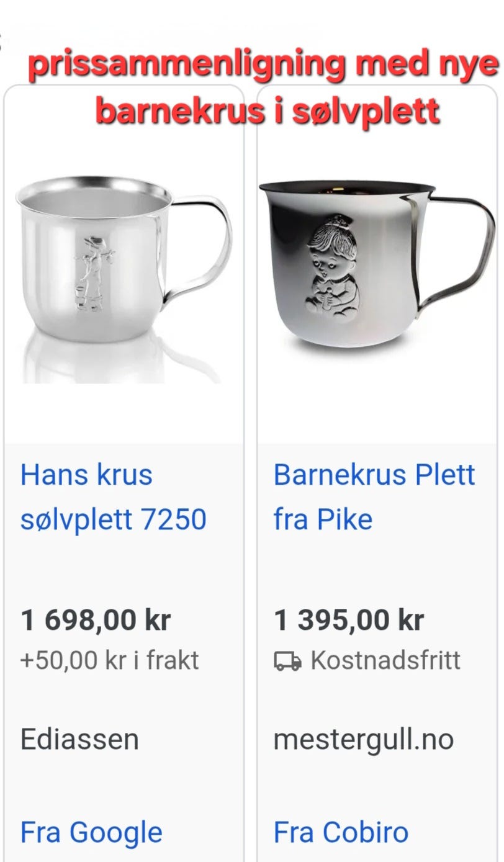Click the 1 395,00 kr price
The height and width of the screenshot is (862, 504).
349,620
